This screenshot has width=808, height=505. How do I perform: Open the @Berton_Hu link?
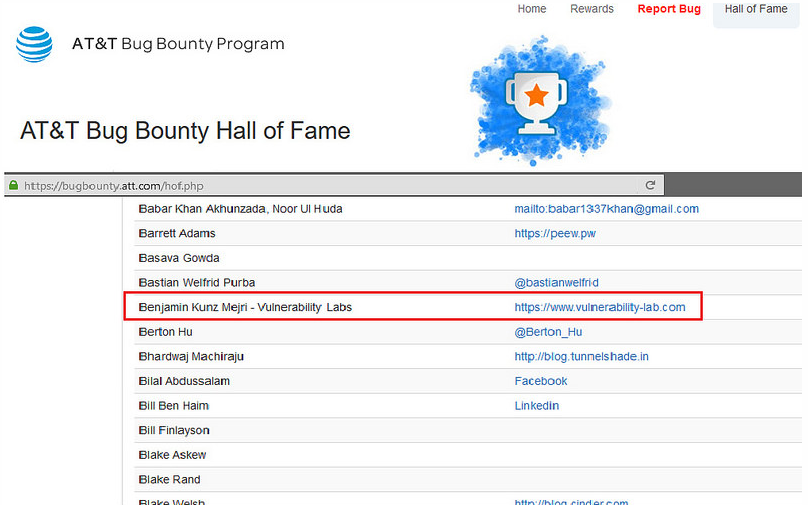click(548, 332)
